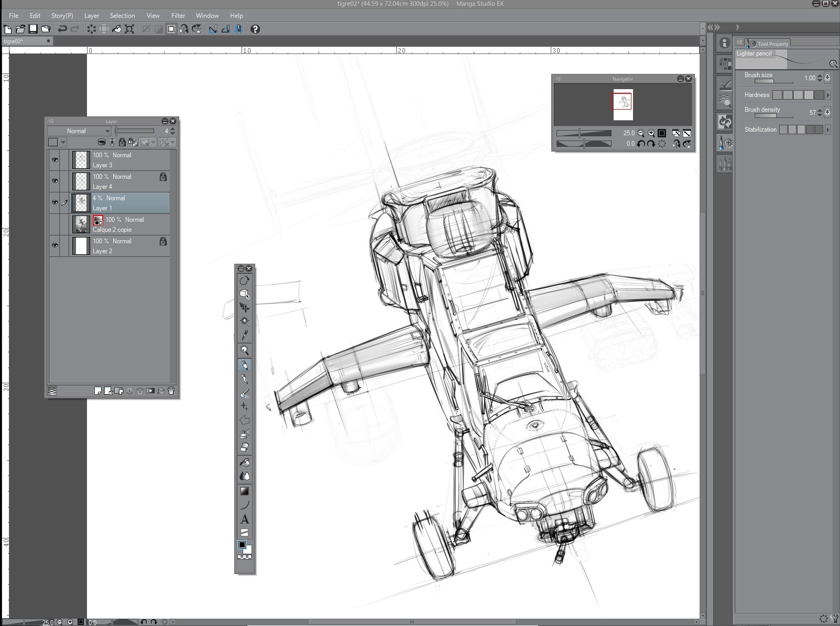
Task: Hide Layer 2 with its eye icon
Action: pyautogui.click(x=54, y=245)
